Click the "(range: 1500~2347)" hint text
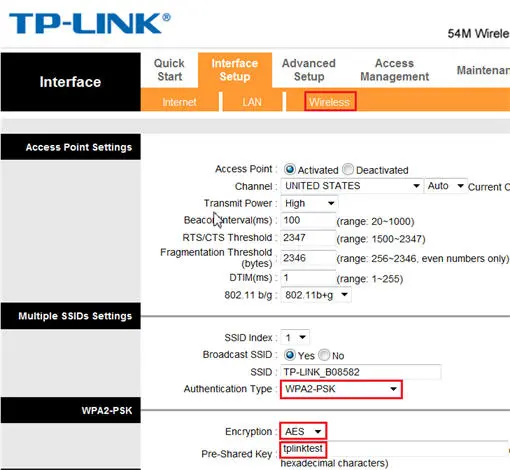This screenshot has height=470, width=510. 381,239
